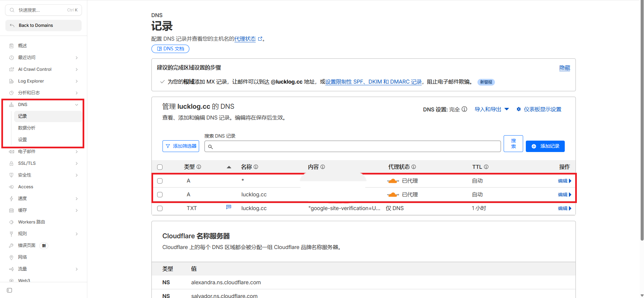Click the 搜索 DNS 记录 input field

(353, 146)
